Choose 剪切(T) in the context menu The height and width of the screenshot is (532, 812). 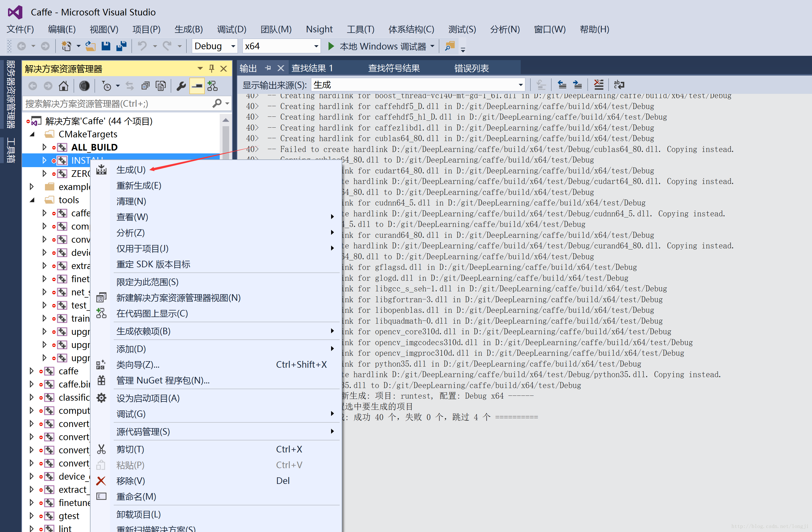[130, 449]
